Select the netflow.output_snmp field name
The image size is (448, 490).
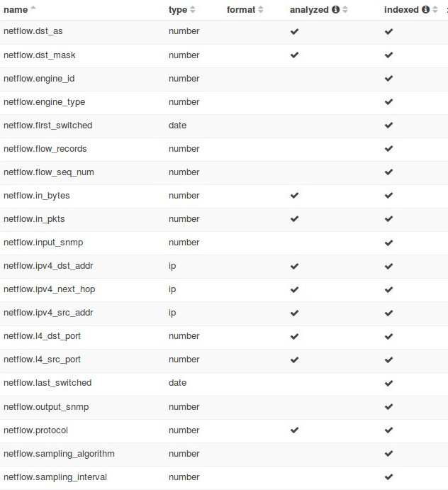[x=46, y=407]
